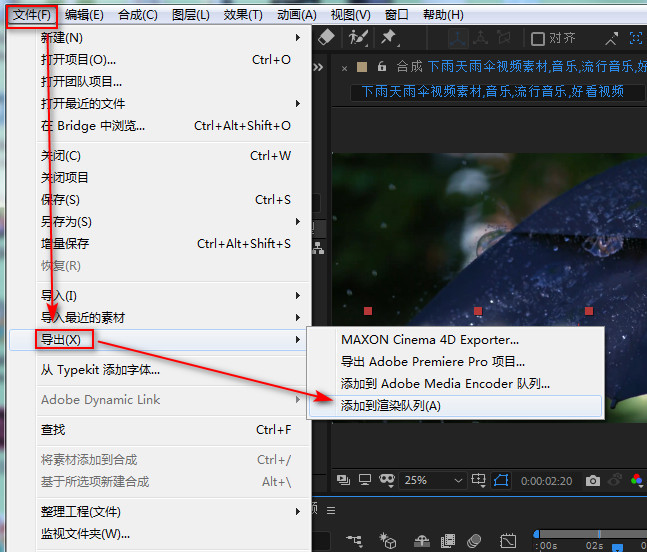Choose 监视文件夹(W)... entry
Image resolution: width=647 pixels, height=552 pixels.
coord(173,534)
